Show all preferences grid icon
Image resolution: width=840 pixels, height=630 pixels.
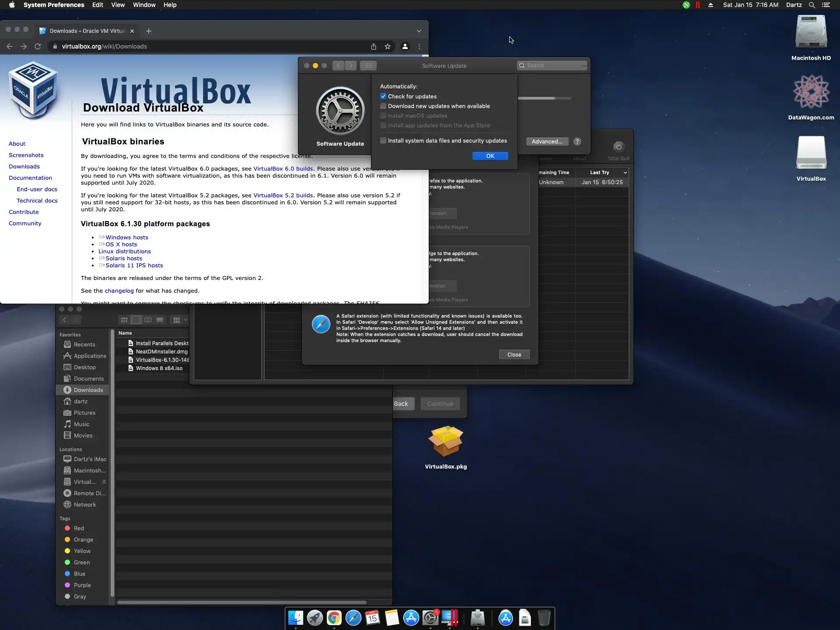pos(368,66)
